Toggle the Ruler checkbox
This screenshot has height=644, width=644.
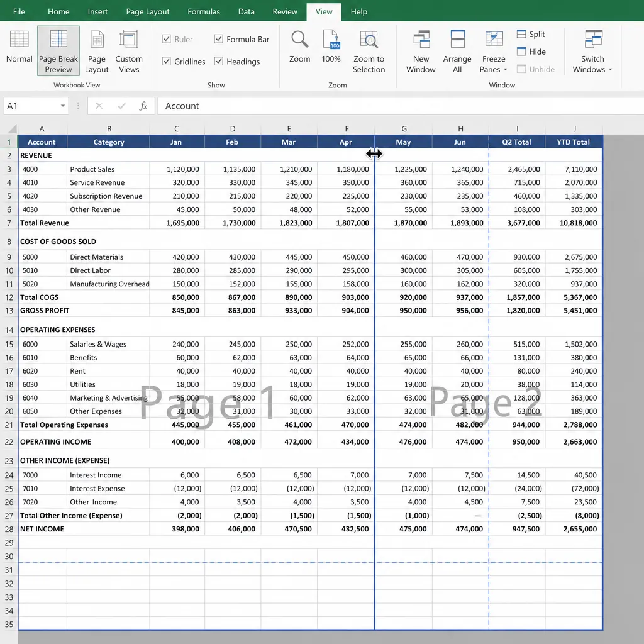(177, 39)
